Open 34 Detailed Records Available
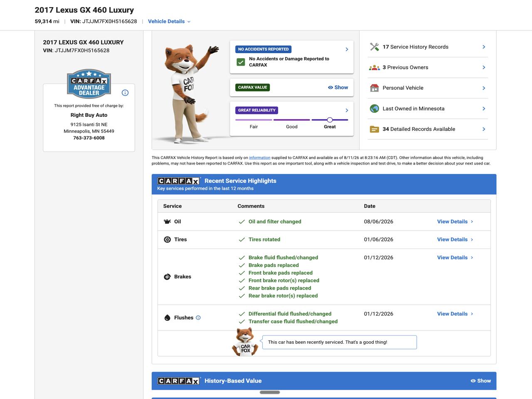532x399 pixels. click(428, 129)
